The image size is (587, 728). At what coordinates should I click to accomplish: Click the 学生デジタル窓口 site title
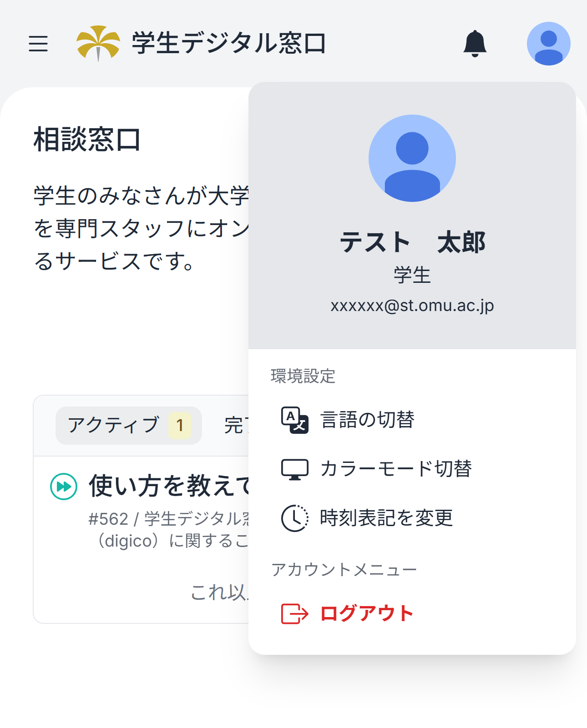(229, 44)
